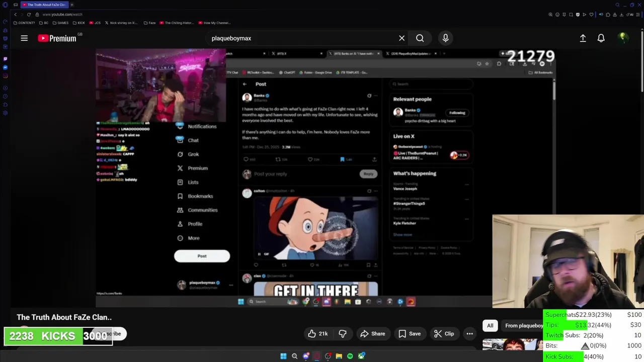644x362 pixels.
Task: Open Windows taskbar search
Action: 295,356
